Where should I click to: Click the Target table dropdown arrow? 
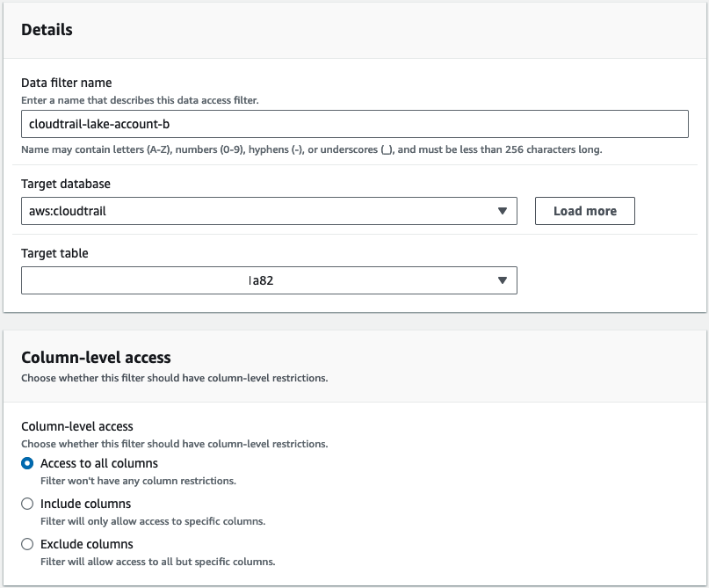tap(503, 279)
